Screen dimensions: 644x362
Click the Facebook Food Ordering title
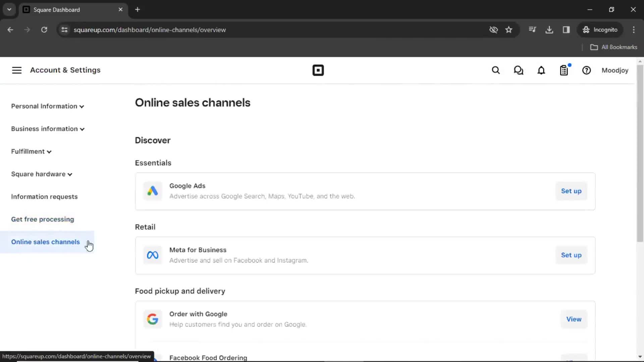208,358
